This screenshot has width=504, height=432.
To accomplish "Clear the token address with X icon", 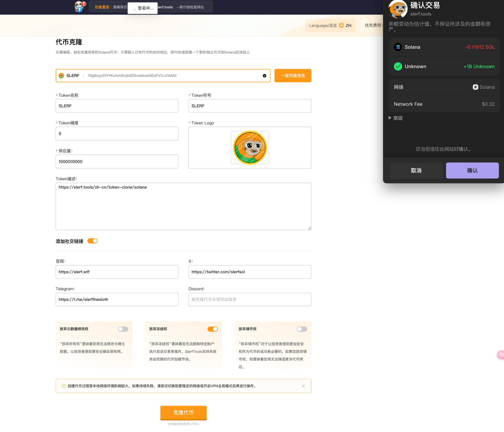I will coord(264,76).
